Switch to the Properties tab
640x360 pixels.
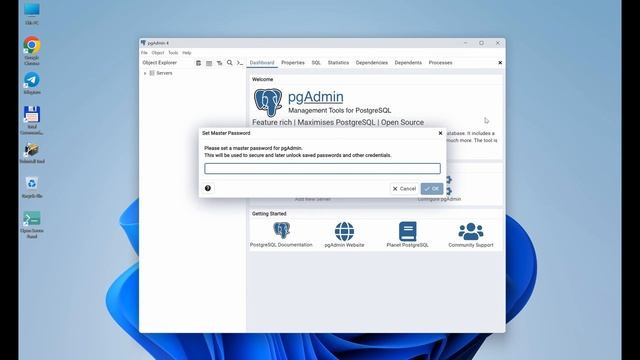(x=293, y=63)
